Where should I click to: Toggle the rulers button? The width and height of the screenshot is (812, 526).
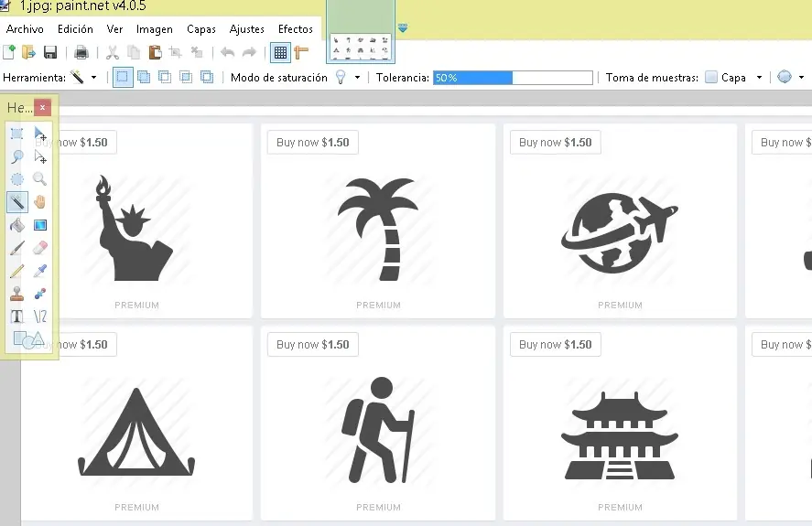coord(301,52)
